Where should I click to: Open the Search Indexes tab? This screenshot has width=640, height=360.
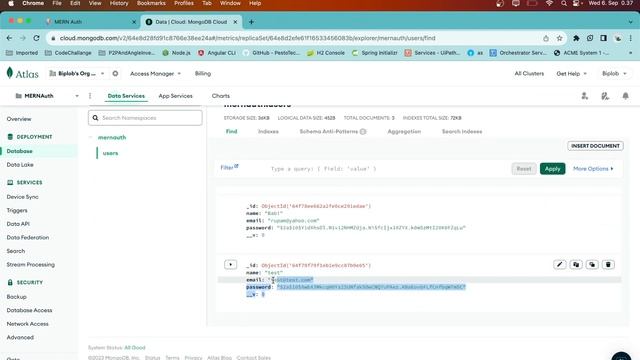coord(462,131)
